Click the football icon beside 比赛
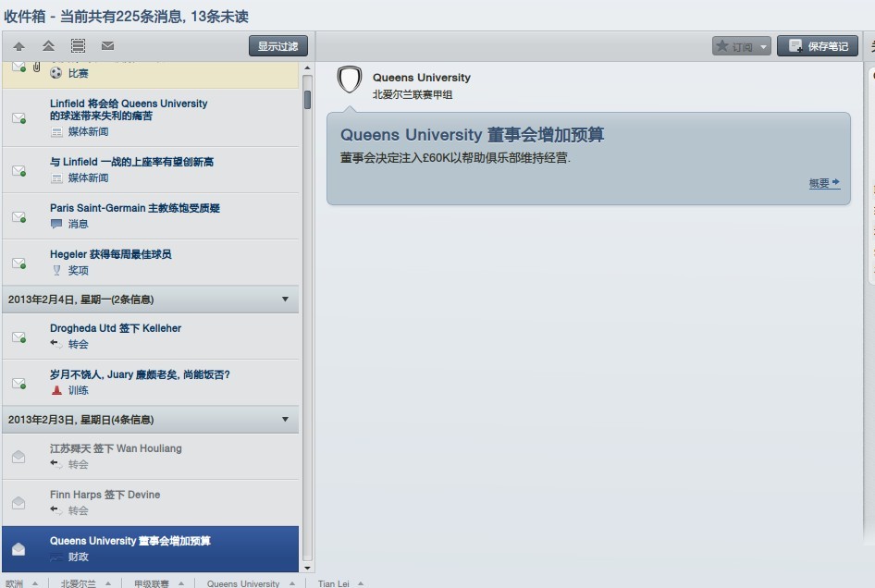The image size is (875, 588). (55, 73)
